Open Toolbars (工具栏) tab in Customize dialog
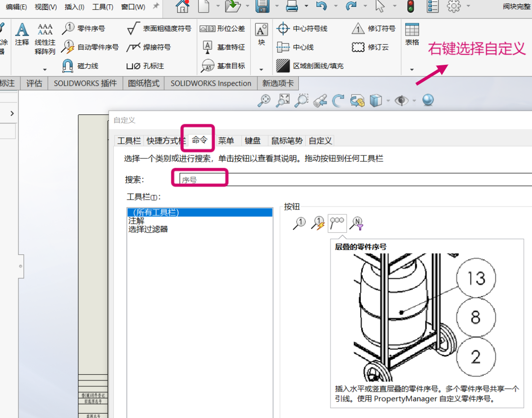 pos(129,141)
